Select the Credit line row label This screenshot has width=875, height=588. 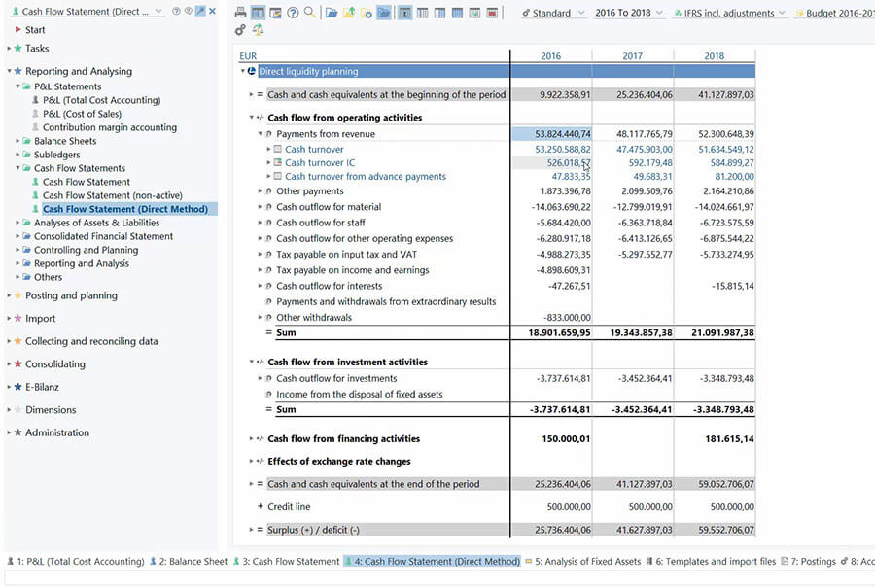coord(289,506)
